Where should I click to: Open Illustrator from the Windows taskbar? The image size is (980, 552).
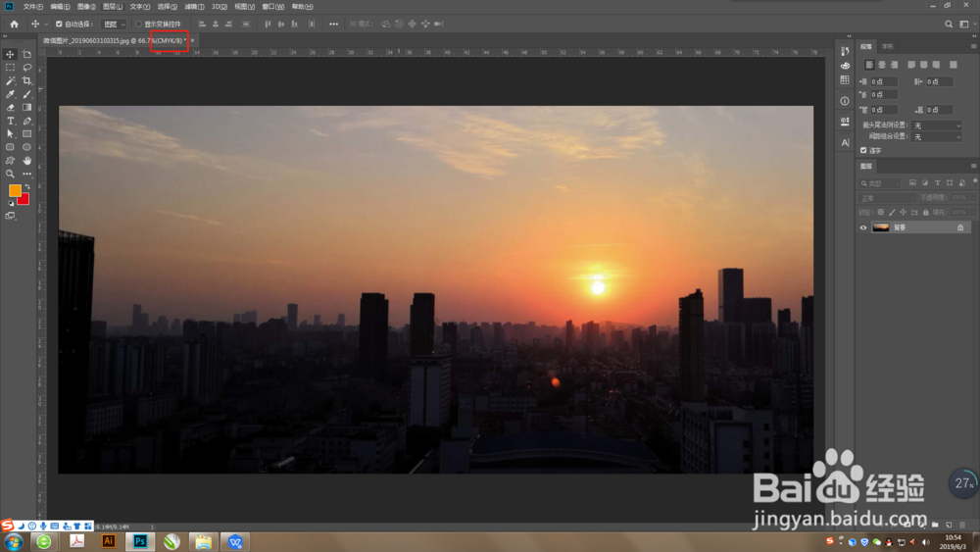pyautogui.click(x=108, y=541)
